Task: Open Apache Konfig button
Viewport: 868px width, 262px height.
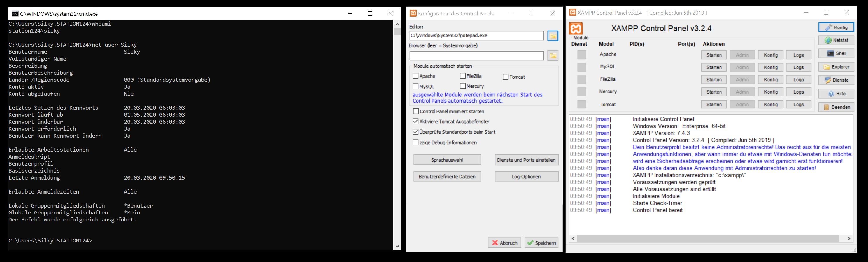Action: point(771,55)
